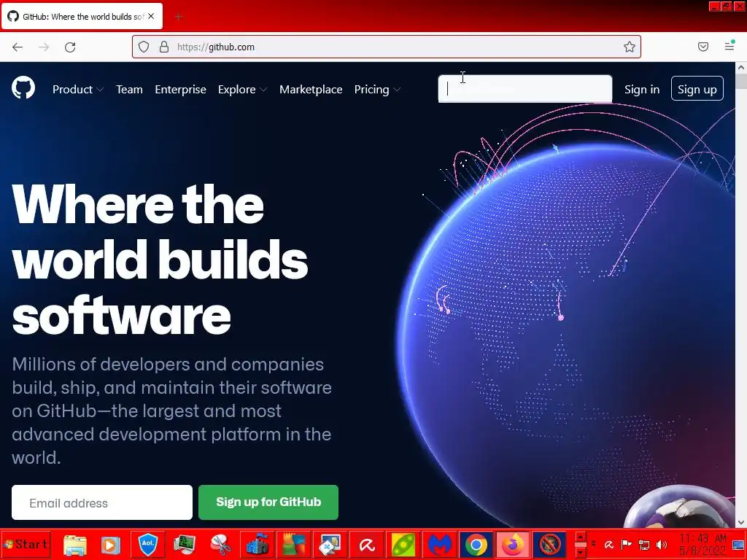Image resolution: width=747 pixels, height=560 pixels.
Task: Focus the Email address input field
Action: (102, 502)
